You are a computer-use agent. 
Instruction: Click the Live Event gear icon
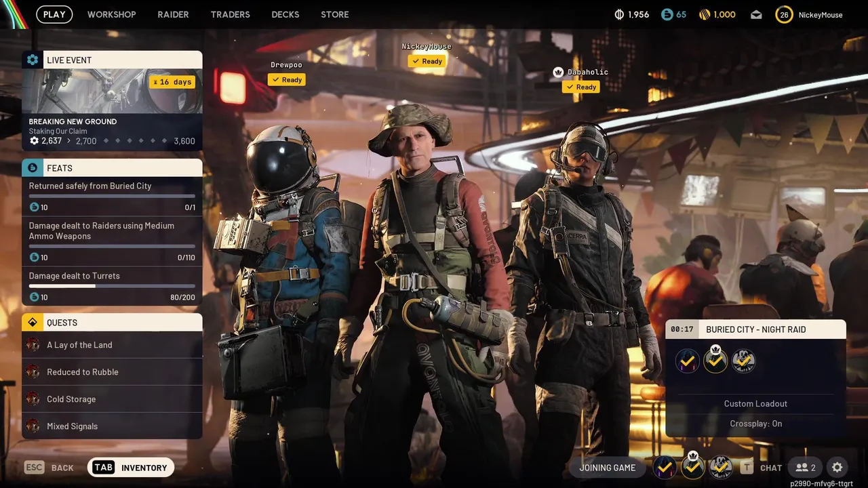[x=32, y=60]
